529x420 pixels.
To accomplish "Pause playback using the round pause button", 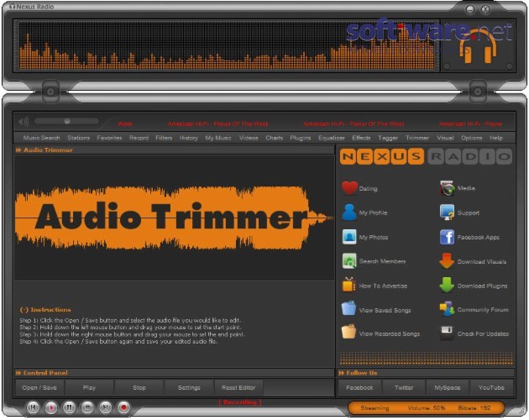I will pyautogui.click(x=69, y=407).
